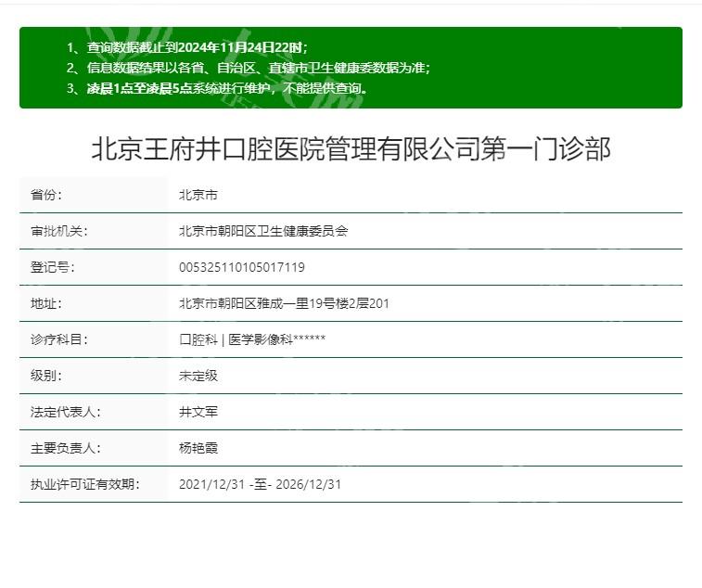
Task: Select the value 北京市 in the 省份 row
Action: click(x=198, y=195)
